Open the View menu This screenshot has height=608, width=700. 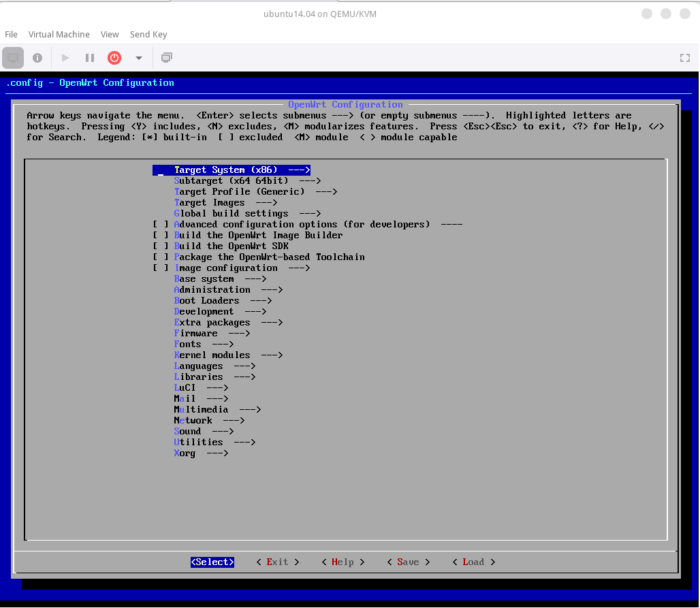110,34
